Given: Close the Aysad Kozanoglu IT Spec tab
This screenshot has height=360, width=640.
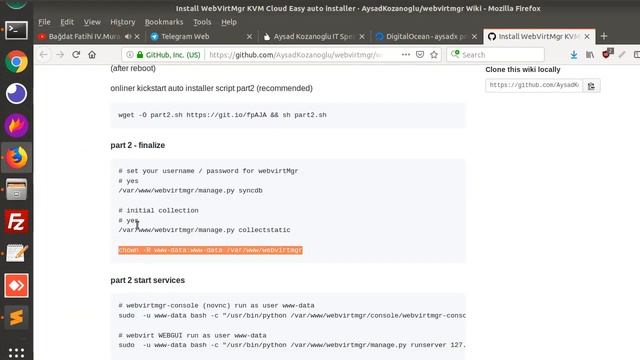Looking at the screenshot, I should click(362, 36).
